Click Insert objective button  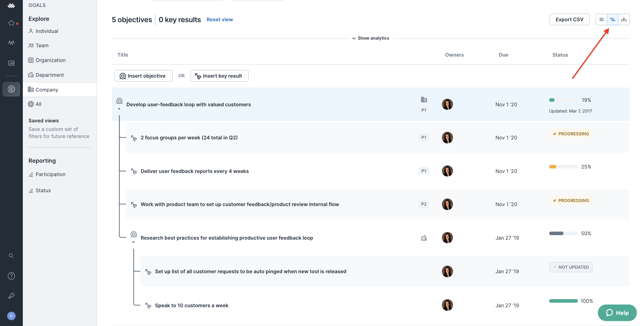pos(143,76)
